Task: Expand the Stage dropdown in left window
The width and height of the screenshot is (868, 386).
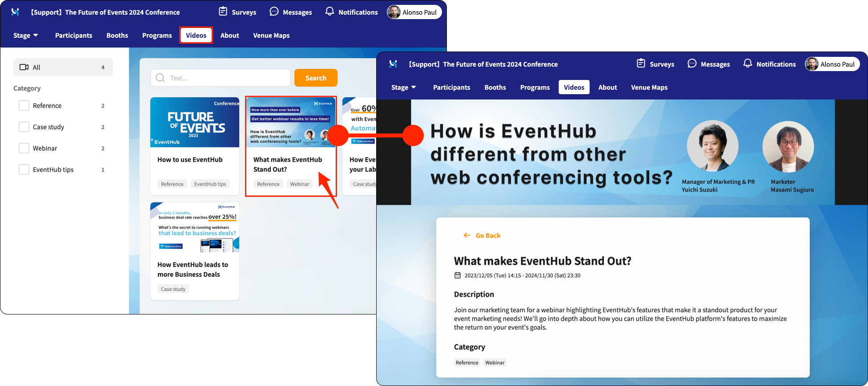Action: tap(26, 35)
